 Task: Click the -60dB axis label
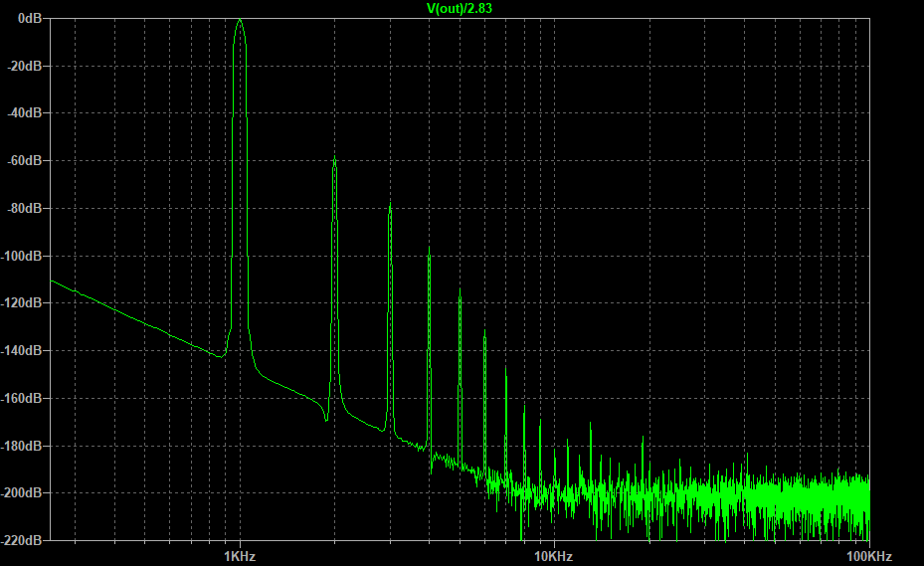pyautogui.click(x=25, y=160)
